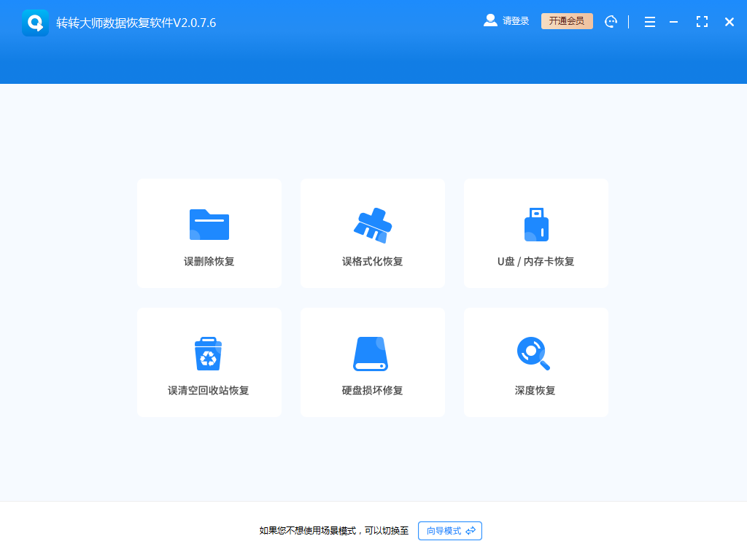Open 深度恢复 using the magnifier icon
747x560 pixels.
click(535, 352)
